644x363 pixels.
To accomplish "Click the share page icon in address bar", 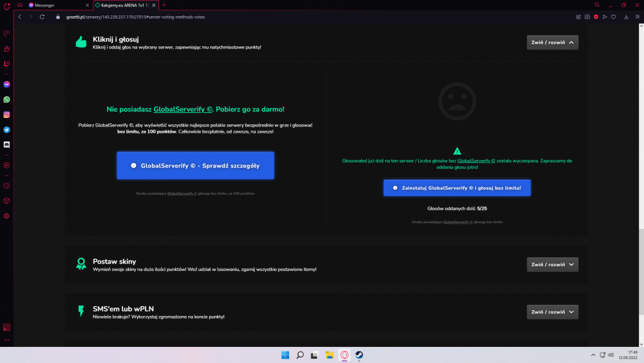I will coord(578,17).
